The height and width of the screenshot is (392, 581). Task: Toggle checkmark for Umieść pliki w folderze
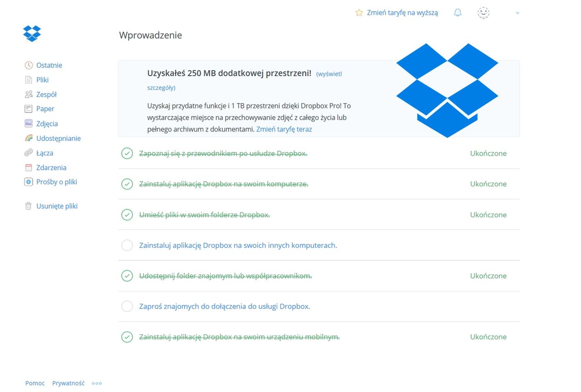tap(127, 215)
